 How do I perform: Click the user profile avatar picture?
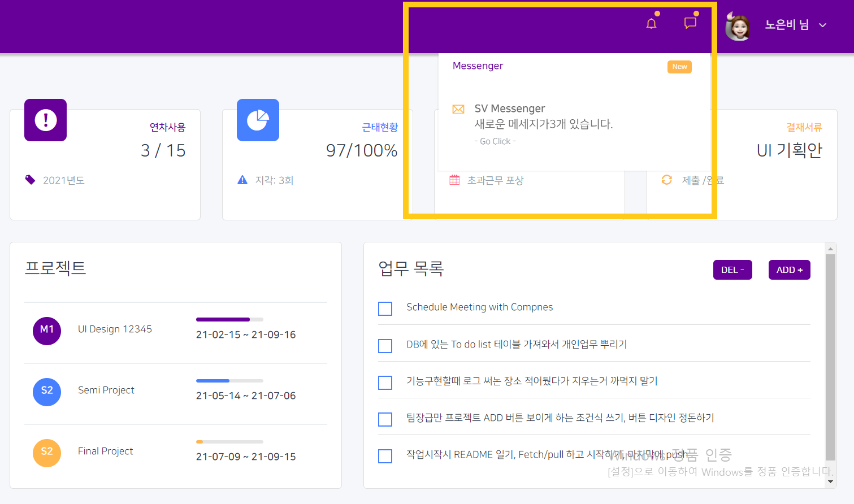738,26
